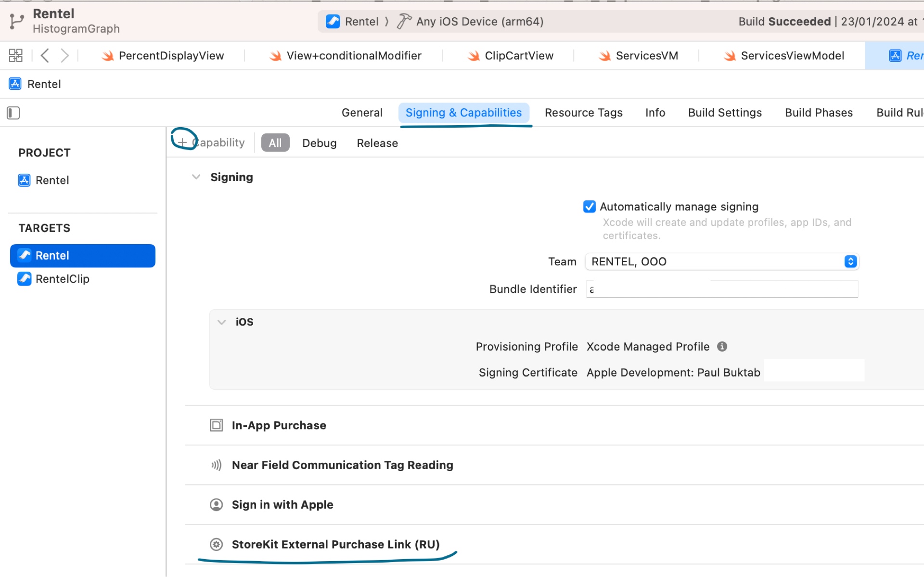Select the Sign in with Apple icon
The height and width of the screenshot is (577, 924).
pyautogui.click(x=217, y=504)
